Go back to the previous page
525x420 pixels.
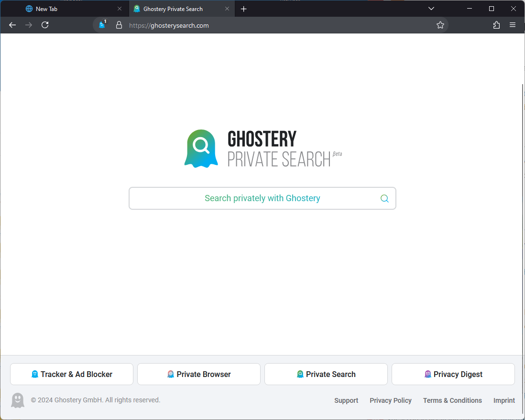click(12, 25)
